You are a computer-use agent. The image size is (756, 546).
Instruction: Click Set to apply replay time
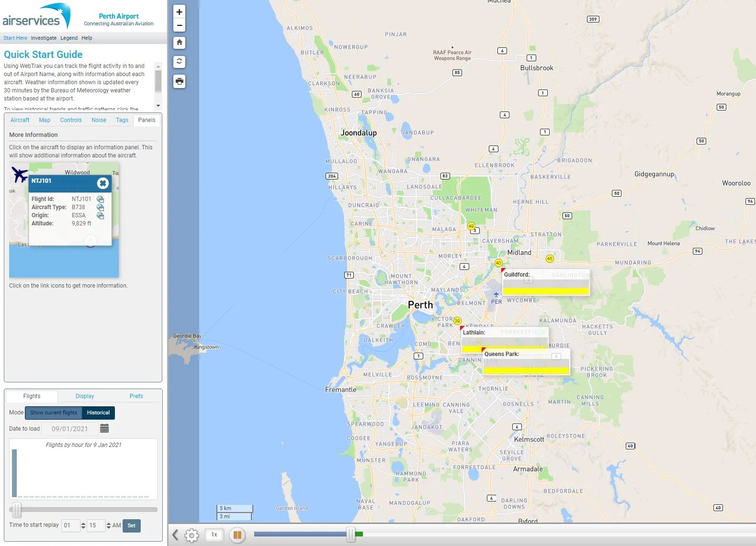tap(132, 525)
